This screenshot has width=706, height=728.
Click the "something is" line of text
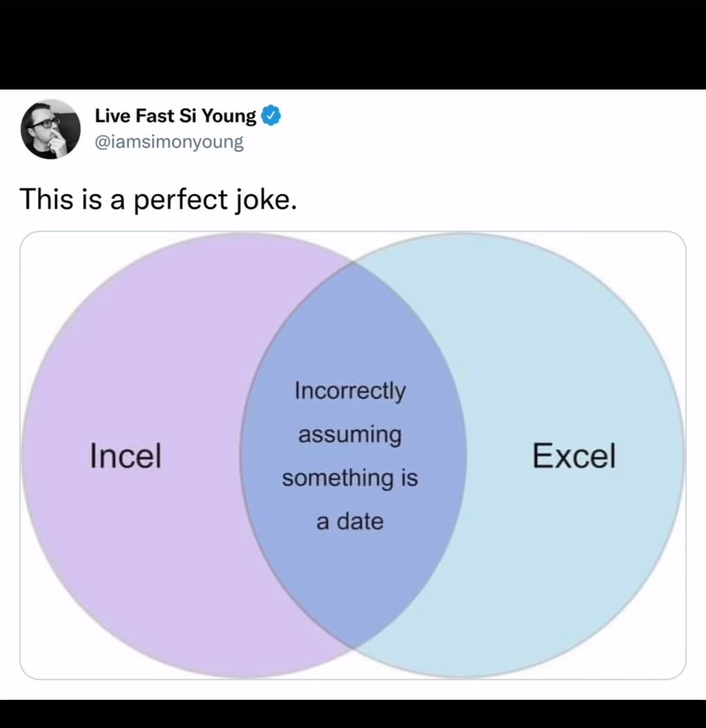coord(350,478)
